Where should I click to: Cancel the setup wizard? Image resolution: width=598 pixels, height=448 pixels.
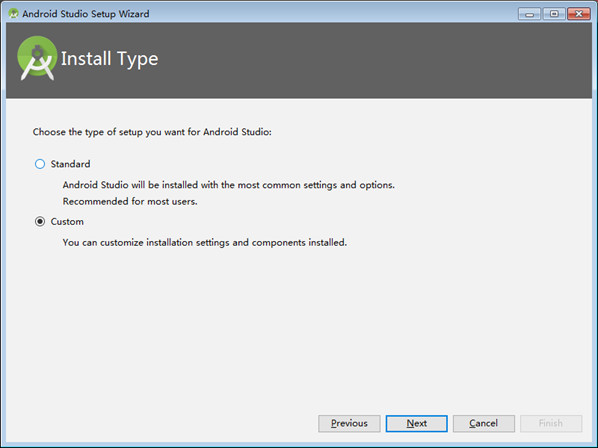(x=484, y=423)
